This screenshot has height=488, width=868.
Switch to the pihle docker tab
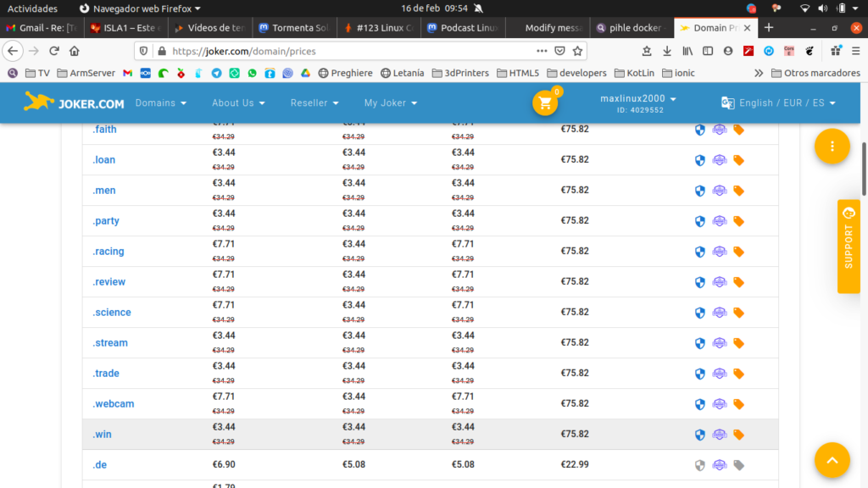click(x=631, y=28)
